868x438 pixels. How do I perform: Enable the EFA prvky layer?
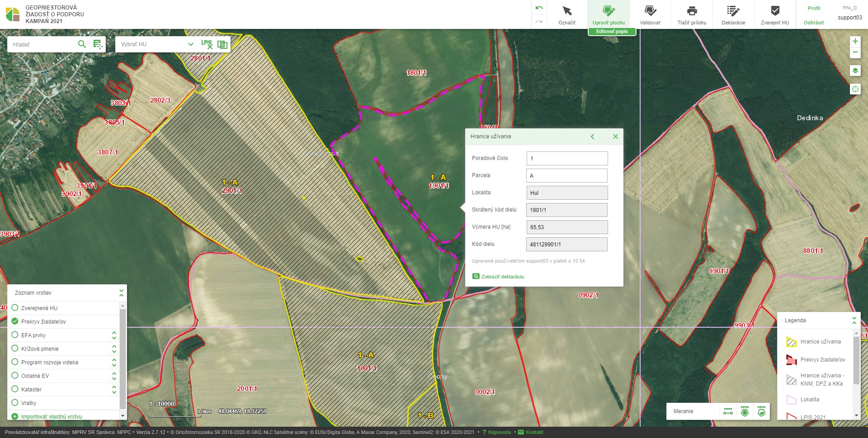[x=15, y=335]
